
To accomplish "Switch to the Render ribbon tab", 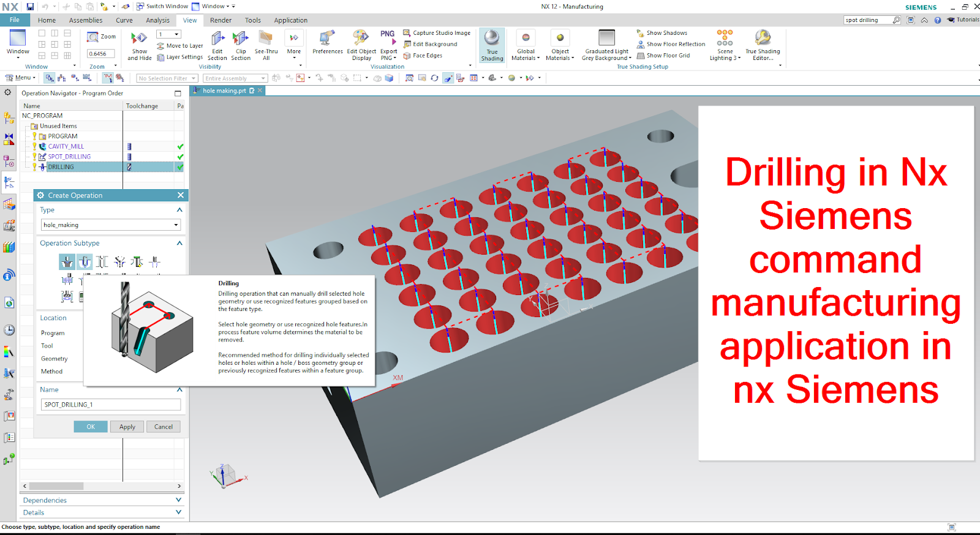I will (x=221, y=20).
